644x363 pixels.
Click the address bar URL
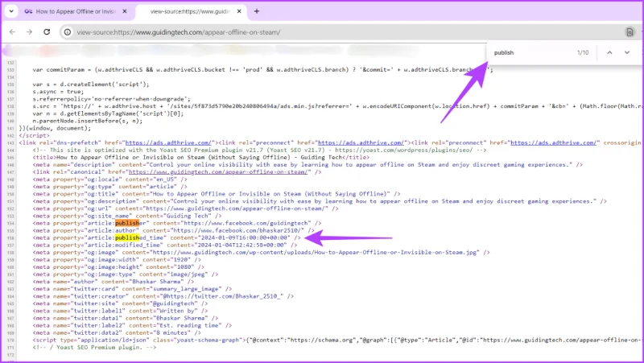[179, 32]
